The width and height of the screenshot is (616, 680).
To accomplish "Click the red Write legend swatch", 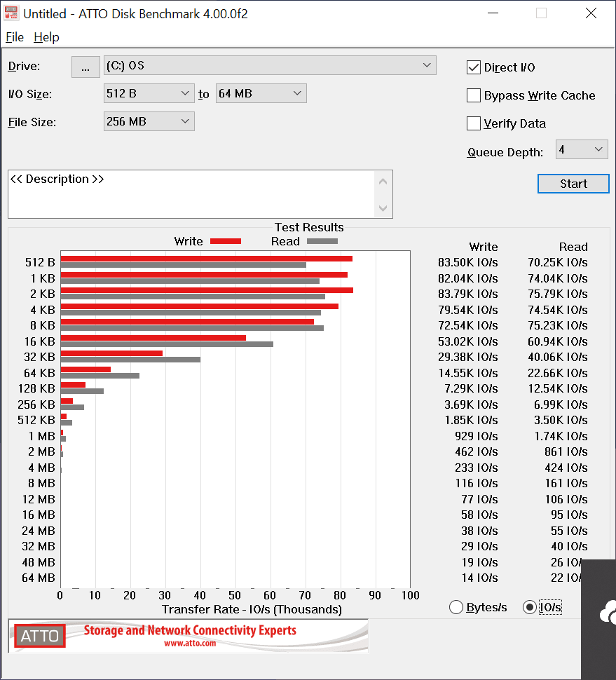I will 226,241.
